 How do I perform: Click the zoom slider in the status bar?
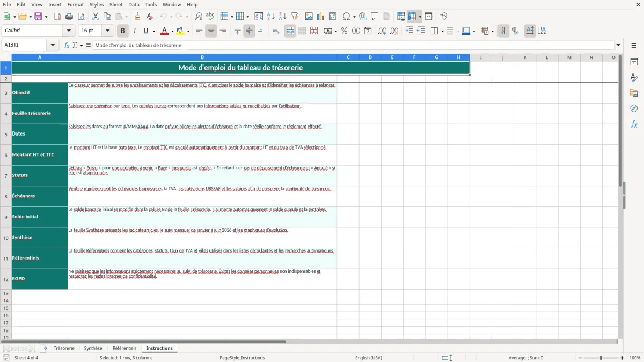601,358
